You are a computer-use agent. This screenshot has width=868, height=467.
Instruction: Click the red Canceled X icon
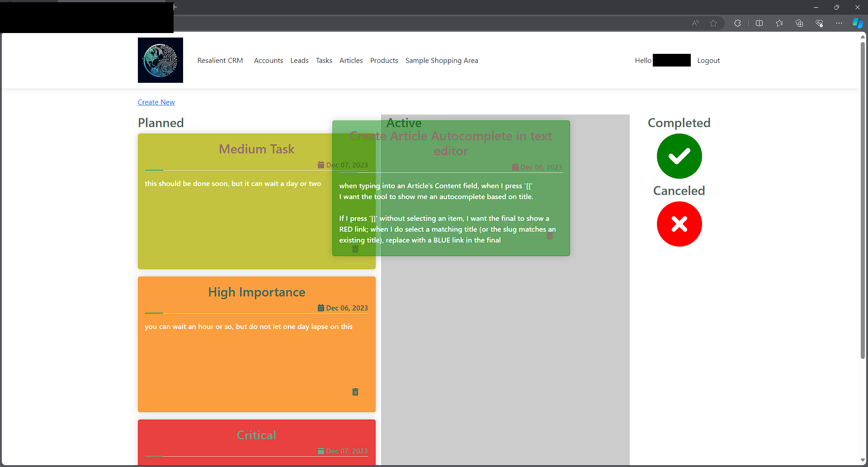[679, 224]
